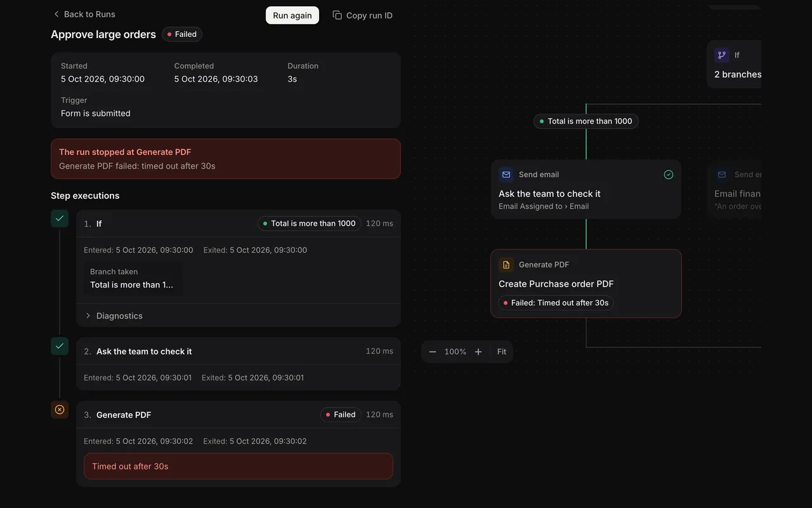This screenshot has width=812, height=508.
Task: Click the If branch node icon
Action: [722, 55]
